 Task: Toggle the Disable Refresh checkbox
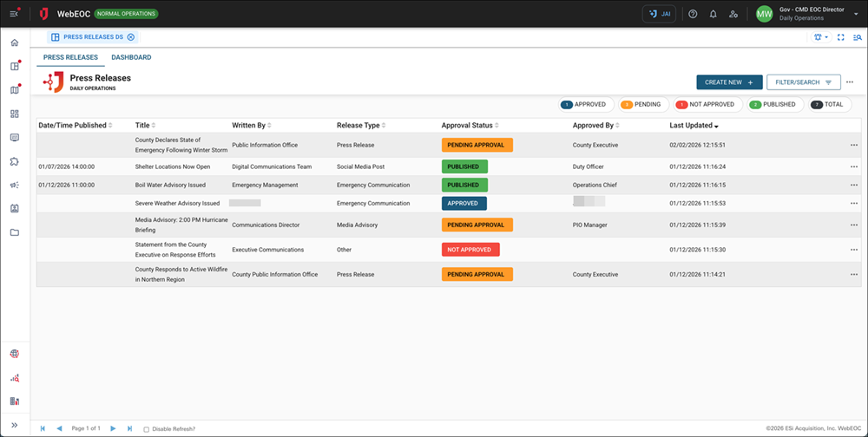pyautogui.click(x=147, y=428)
